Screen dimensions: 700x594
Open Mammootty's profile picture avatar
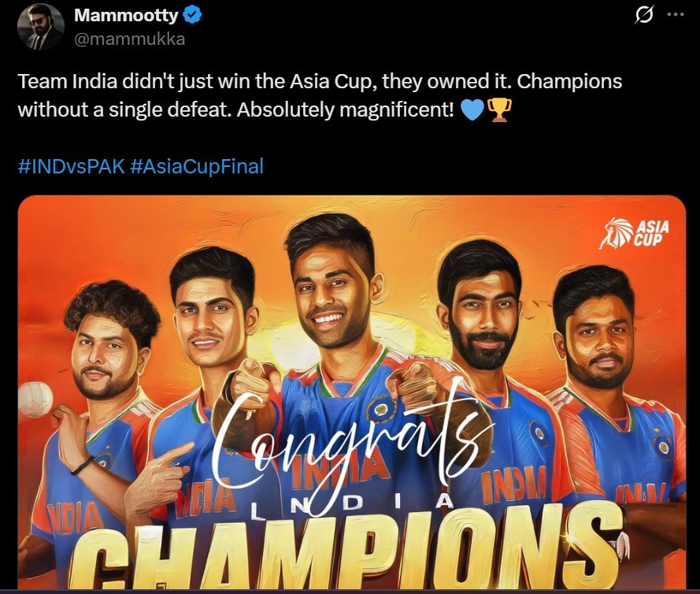pos(41,28)
